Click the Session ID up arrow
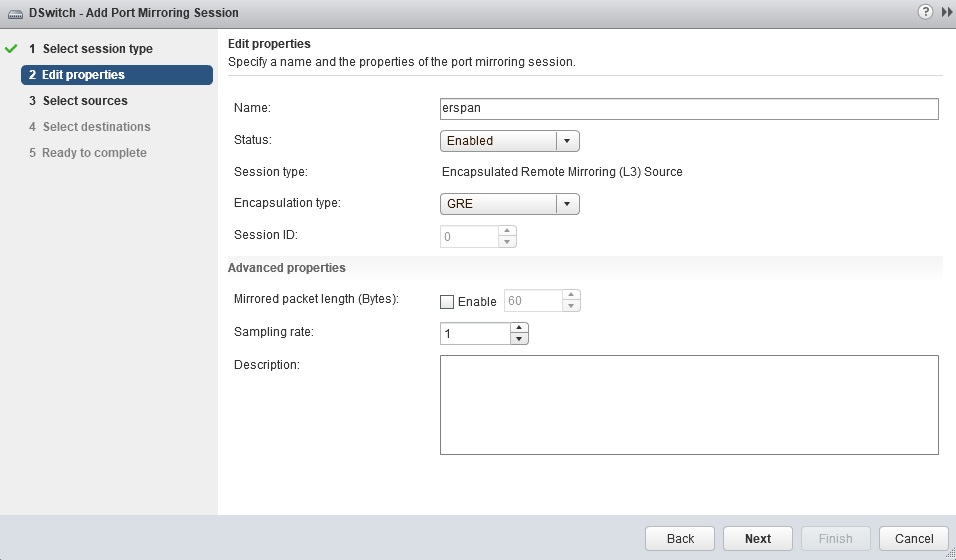The image size is (956, 560). (507, 231)
